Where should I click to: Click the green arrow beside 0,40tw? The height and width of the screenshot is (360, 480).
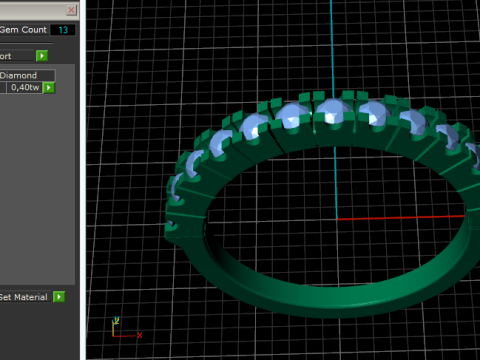tap(49, 88)
